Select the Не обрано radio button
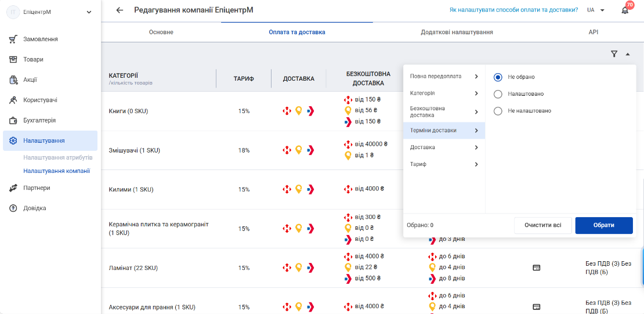Viewport: 644px width, 314px height. coord(498,77)
